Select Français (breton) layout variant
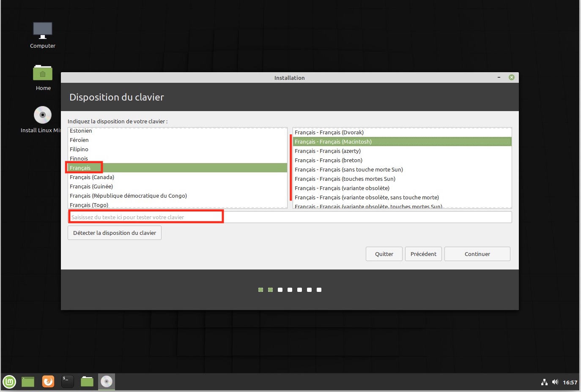The height and width of the screenshot is (392, 581). (x=329, y=161)
